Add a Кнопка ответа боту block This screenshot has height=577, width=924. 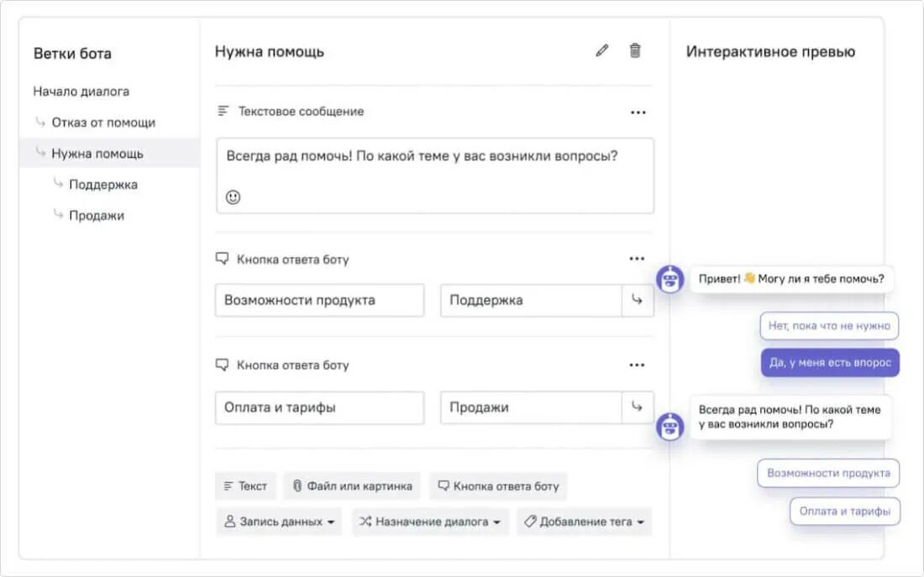498,486
